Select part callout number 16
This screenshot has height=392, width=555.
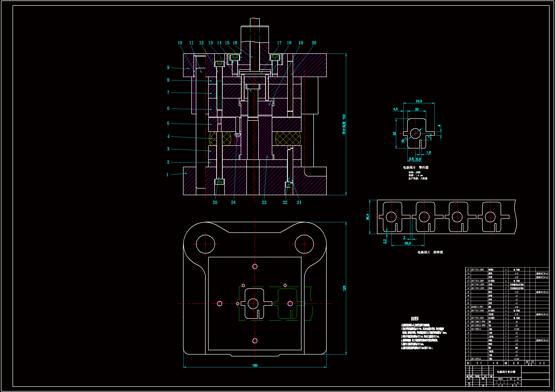(235, 43)
